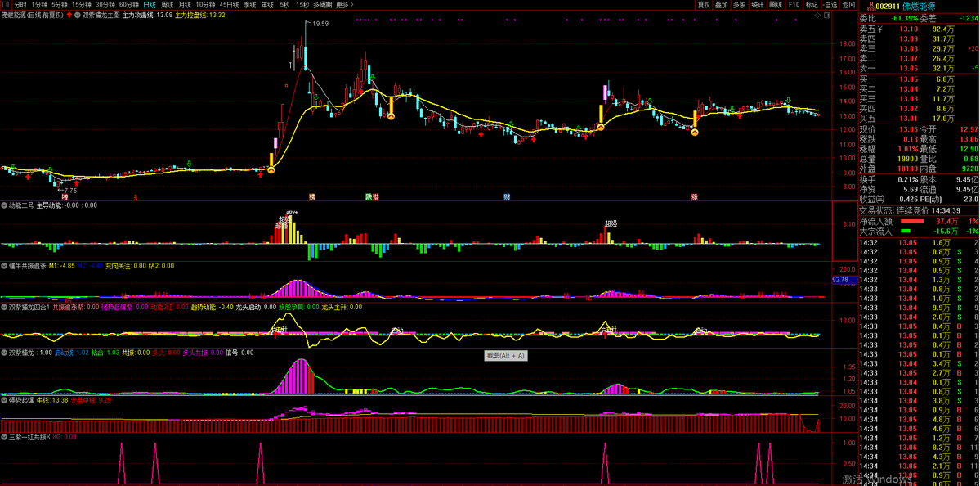Click the 委比 -61.39% value
The height and width of the screenshot is (486, 980).
pos(905,18)
